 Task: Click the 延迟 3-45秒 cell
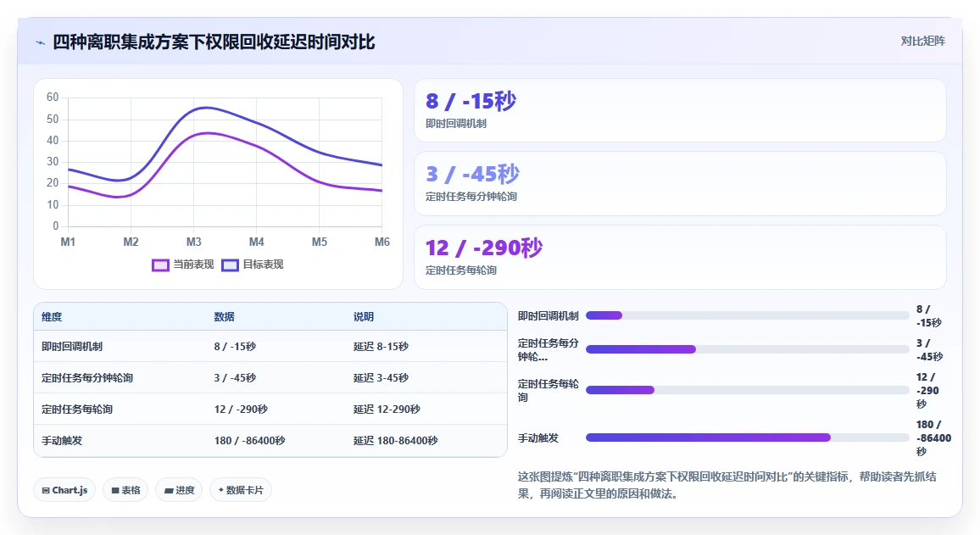pyautogui.click(x=381, y=377)
